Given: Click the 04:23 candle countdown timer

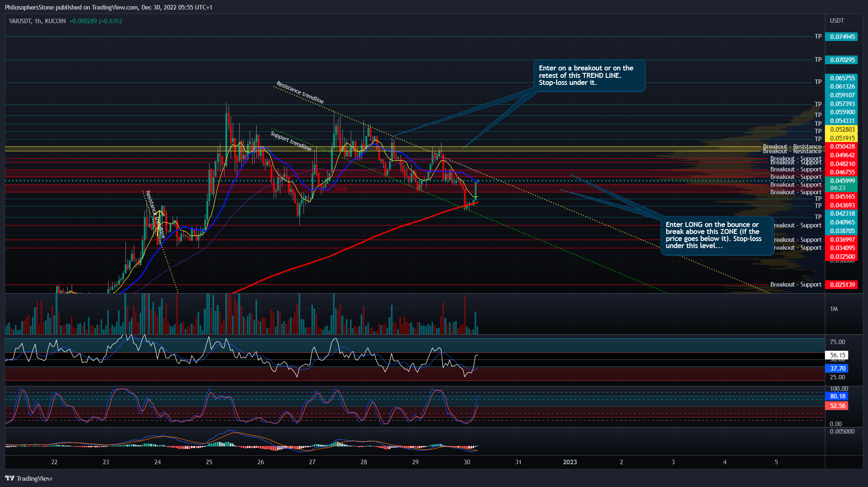Looking at the screenshot, I should (x=837, y=188).
